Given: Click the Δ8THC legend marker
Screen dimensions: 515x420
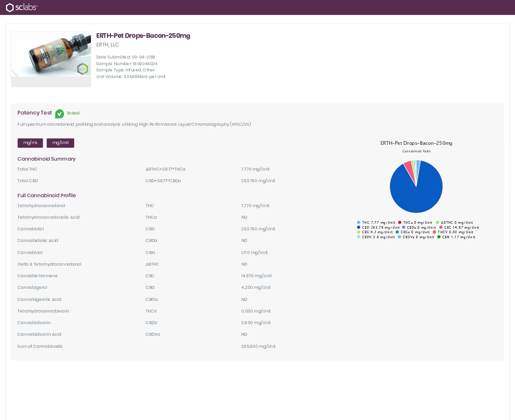Looking at the screenshot, I should tap(438, 223).
